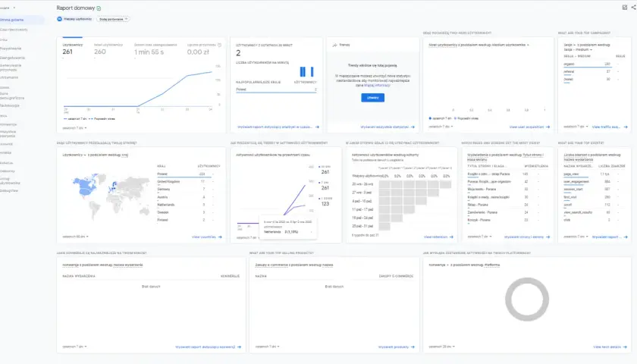Click arrow beside Wyświetl wszystkie statystyki
Viewport: 637px width, 364px height.
click(x=413, y=127)
